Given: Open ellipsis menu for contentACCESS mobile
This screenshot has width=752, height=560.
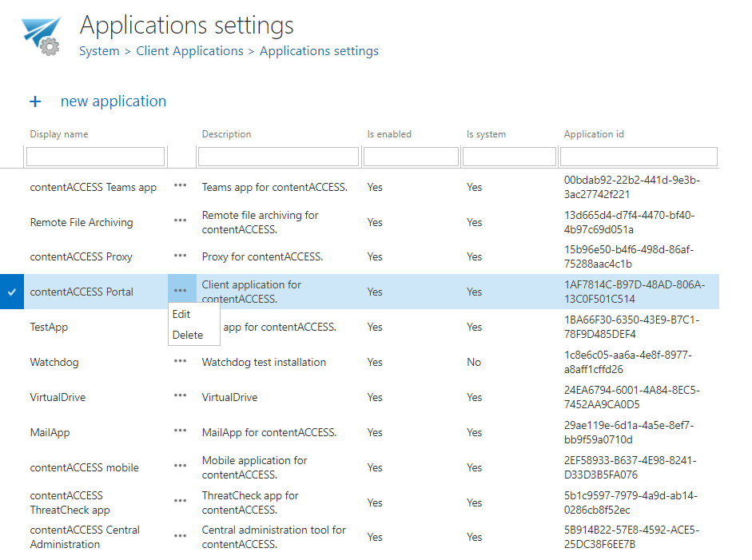Looking at the screenshot, I should 181,467.
